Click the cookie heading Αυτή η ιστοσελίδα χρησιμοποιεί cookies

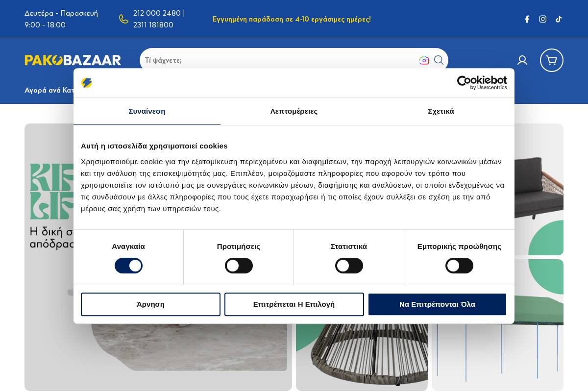pyautogui.click(x=154, y=146)
